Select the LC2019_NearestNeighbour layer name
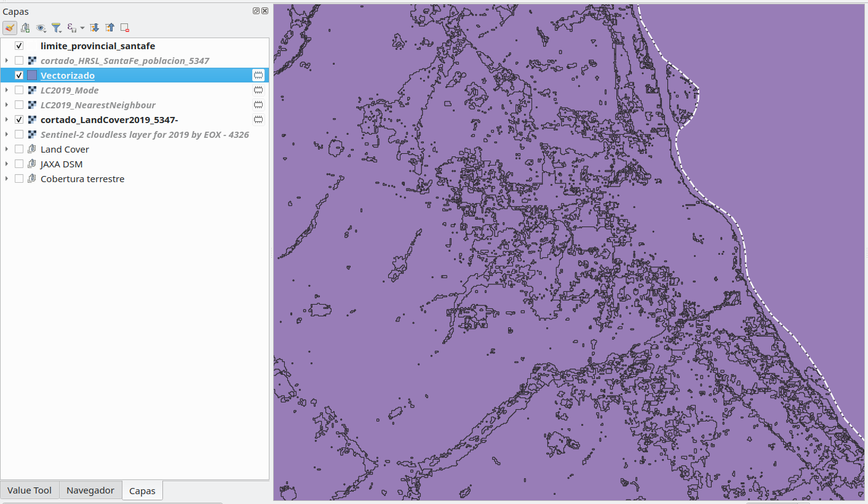This screenshot has width=868, height=504. (98, 105)
